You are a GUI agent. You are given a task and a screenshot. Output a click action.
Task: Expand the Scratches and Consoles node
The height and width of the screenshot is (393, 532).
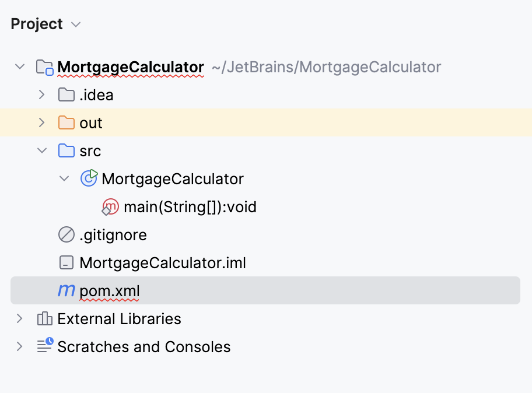click(19, 346)
